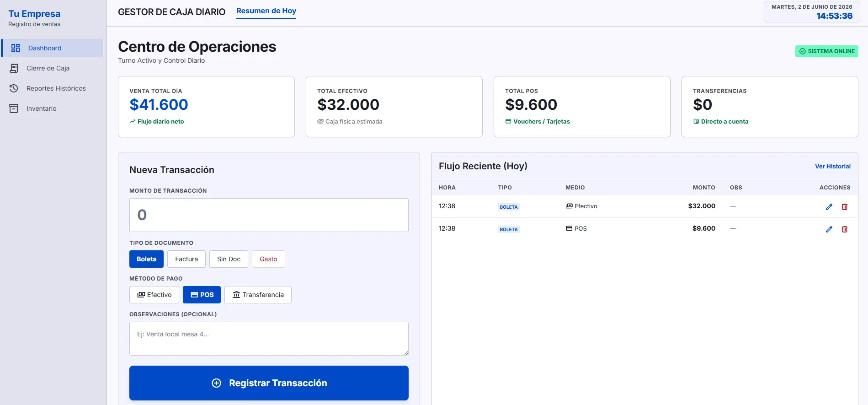
Task: Open Dashboard in the sidebar
Action: tap(52, 48)
